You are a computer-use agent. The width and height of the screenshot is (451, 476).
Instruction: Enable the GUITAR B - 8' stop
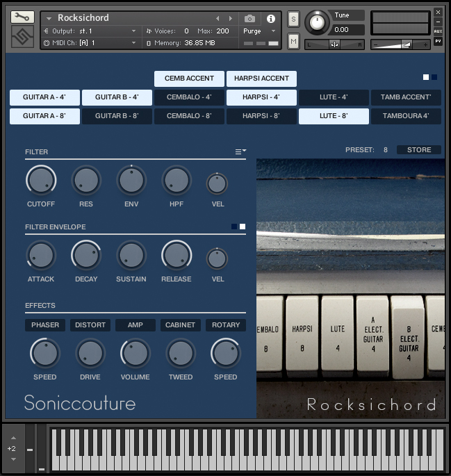(117, 116)
